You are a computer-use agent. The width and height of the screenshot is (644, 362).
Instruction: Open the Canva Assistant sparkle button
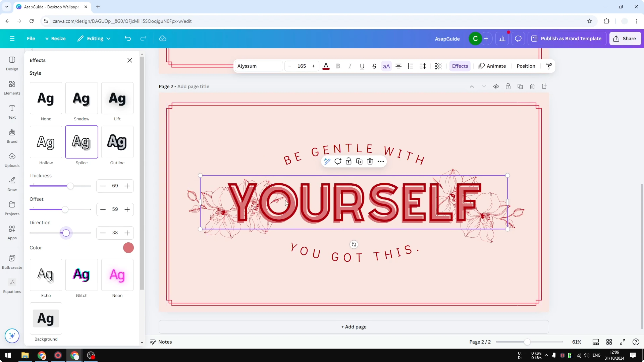click(x=12, y=336)
